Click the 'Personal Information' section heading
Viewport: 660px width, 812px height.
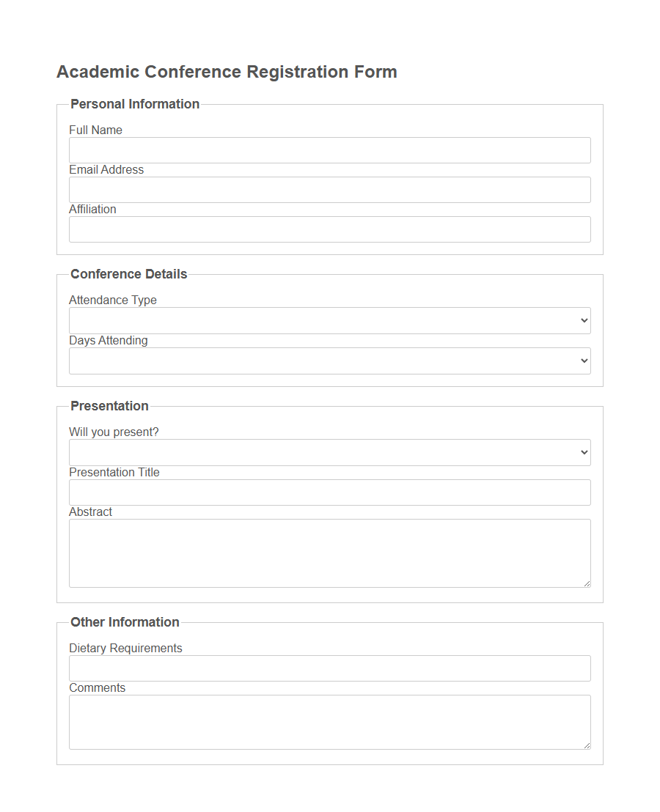coord(134,104)
